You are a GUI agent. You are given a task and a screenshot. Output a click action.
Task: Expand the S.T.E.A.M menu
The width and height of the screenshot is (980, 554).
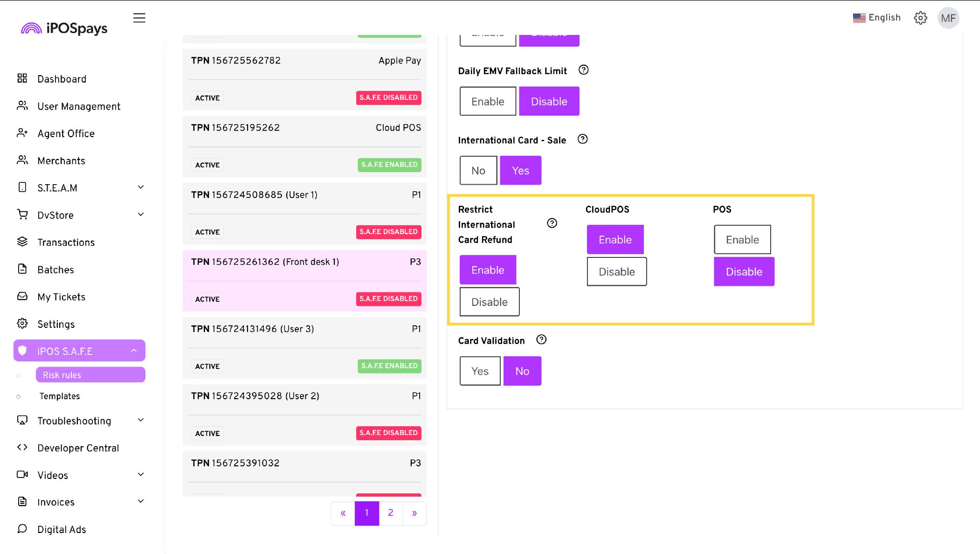[x=80, y=187]
